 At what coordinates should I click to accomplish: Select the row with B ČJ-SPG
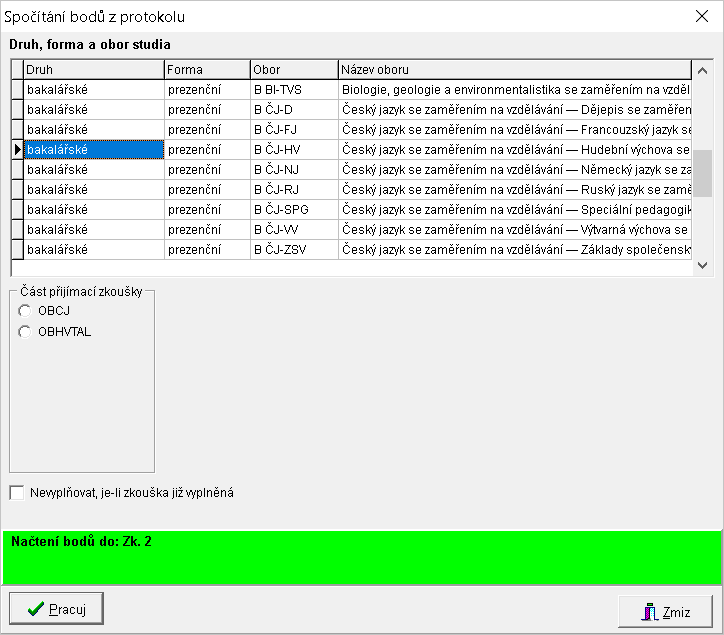pos(294,210)
